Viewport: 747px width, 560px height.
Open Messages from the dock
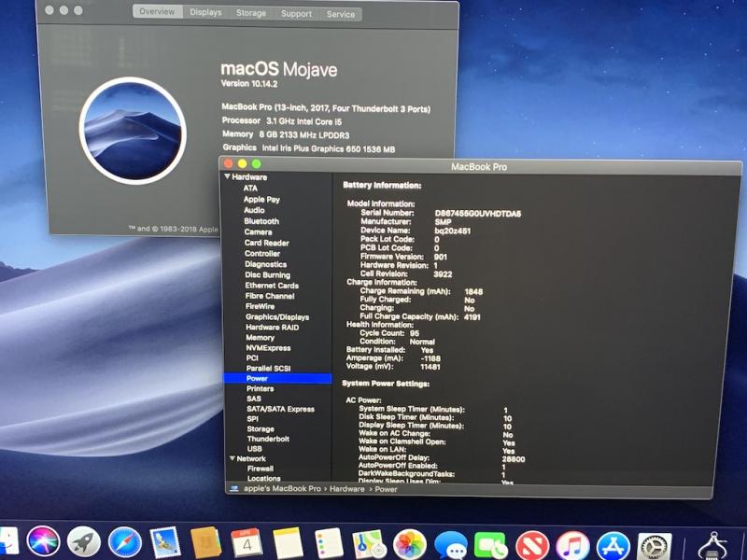pos(451,545)
